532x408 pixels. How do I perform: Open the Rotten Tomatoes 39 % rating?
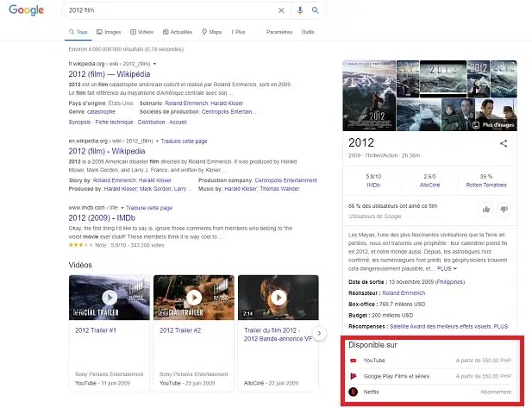[485, 180]
